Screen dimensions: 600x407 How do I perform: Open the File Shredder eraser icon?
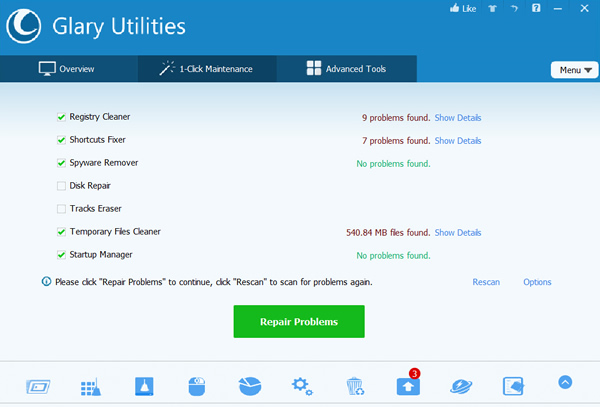(513, 386)
